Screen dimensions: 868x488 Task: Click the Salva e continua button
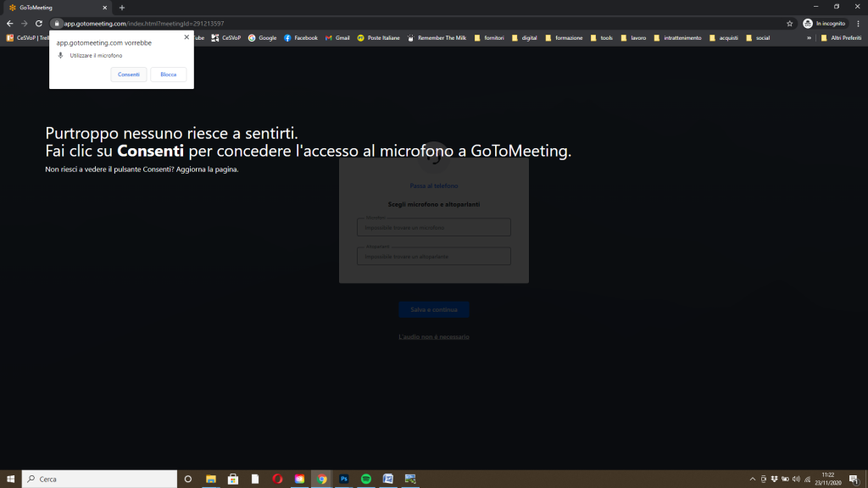point(433,309)
